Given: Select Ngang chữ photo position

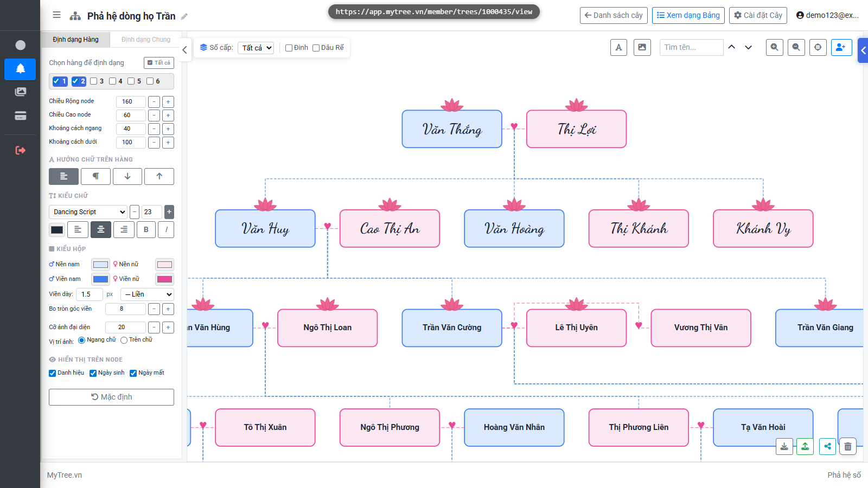Looking at the screenshot, I should tap(81, 340).
